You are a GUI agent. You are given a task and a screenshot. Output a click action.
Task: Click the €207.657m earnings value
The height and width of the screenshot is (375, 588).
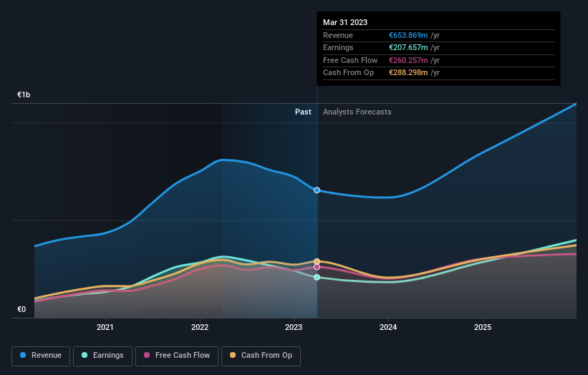pos(408,47)
